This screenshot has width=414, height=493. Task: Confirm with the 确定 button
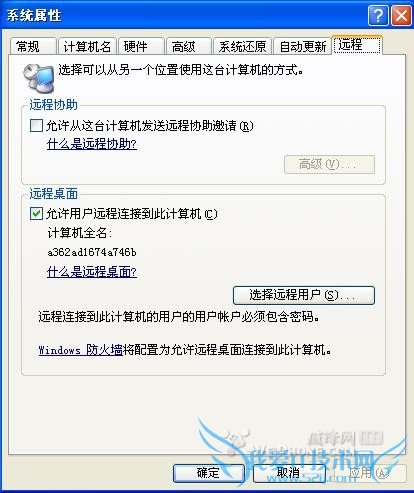[x=209, y=473]
